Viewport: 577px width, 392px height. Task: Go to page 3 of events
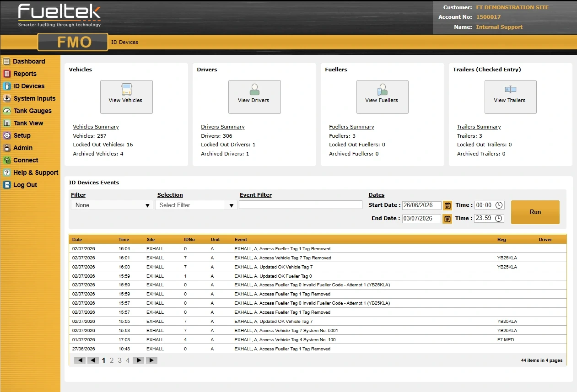click(120, 360)
